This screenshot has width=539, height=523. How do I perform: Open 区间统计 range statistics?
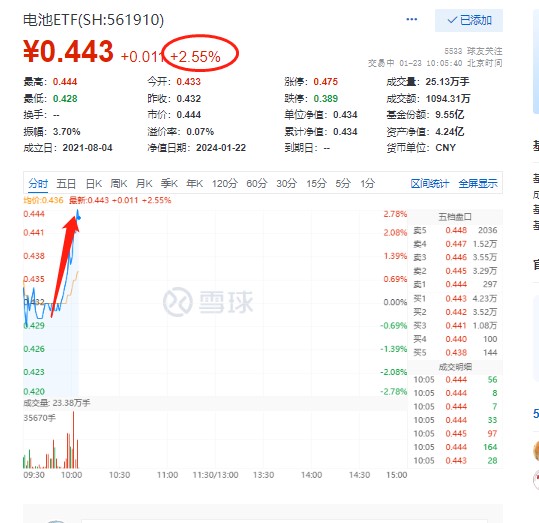(x=430, y=184)
